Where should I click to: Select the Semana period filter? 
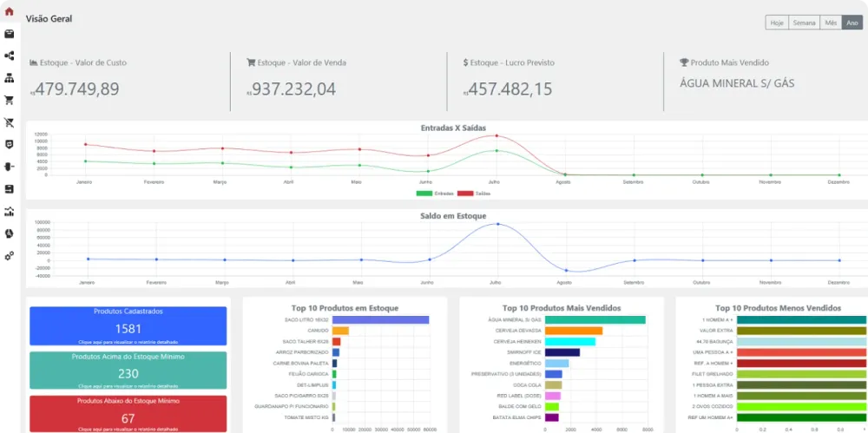tap(804, 23)
